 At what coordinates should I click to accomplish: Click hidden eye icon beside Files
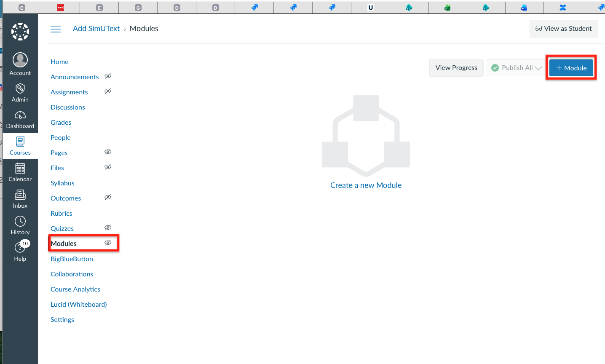(x=108, y=167)
